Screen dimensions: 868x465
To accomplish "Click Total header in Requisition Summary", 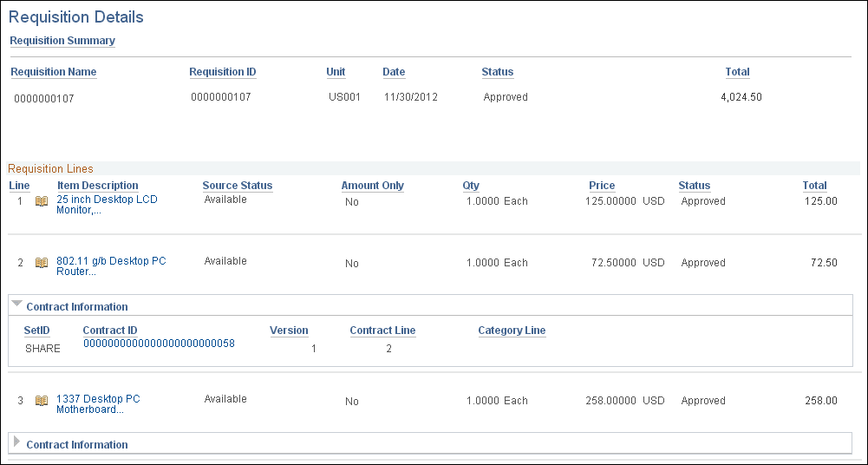I will [737, 72].
